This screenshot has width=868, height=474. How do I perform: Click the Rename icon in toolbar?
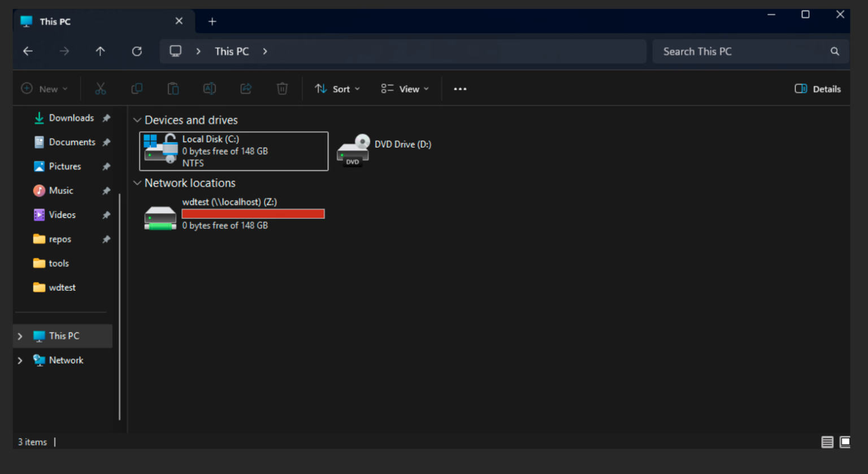[x=210, y=89]
